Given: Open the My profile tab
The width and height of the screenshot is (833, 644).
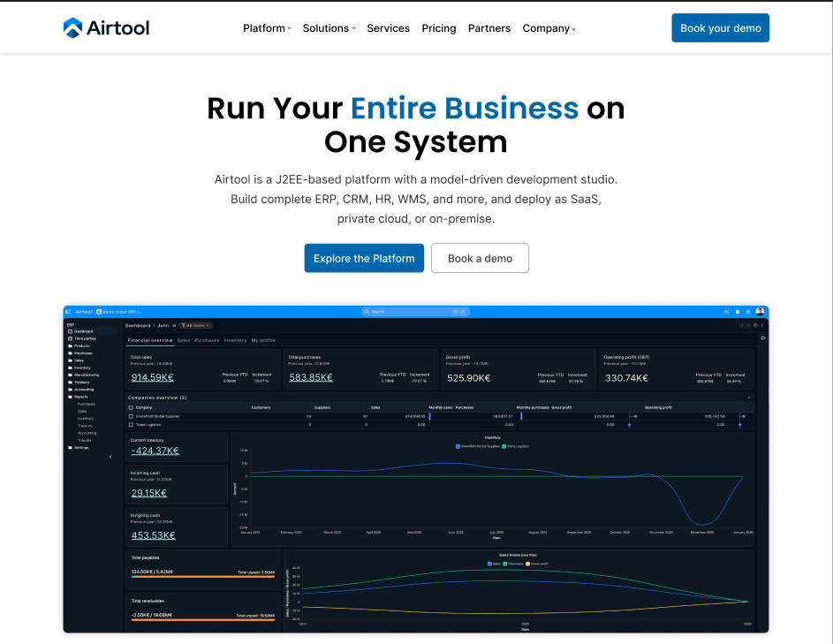Looking at the screenshot, I should (x=263, y=340).
